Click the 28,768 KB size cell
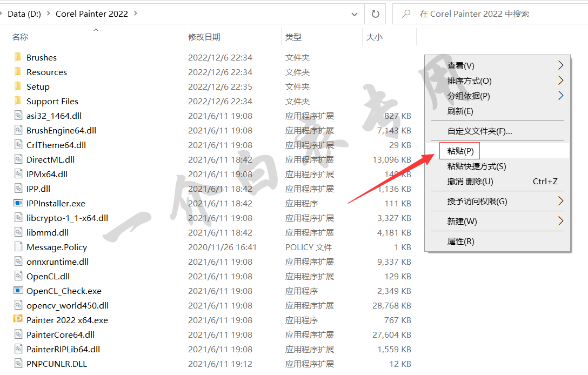 (392, 306)
